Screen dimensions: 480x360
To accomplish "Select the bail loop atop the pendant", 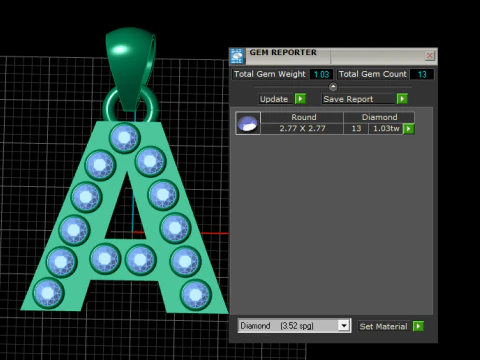I will point(130,68).
